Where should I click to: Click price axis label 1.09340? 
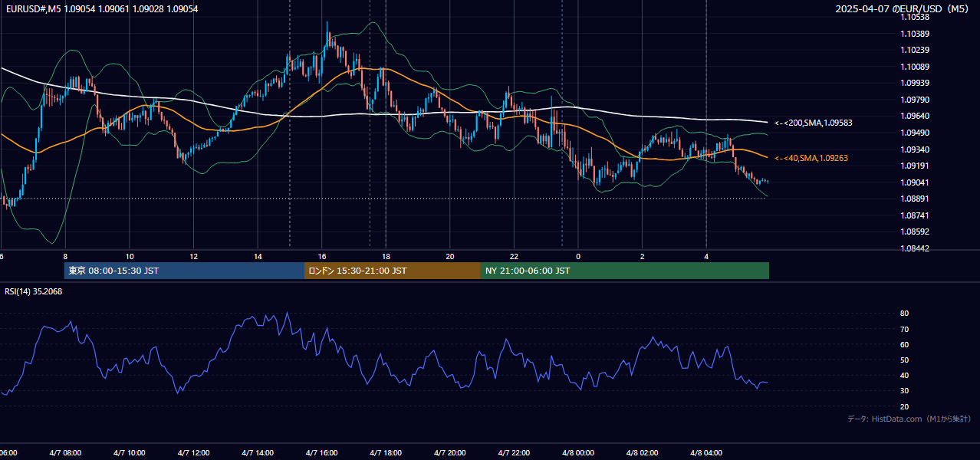(x=915, y=149)
